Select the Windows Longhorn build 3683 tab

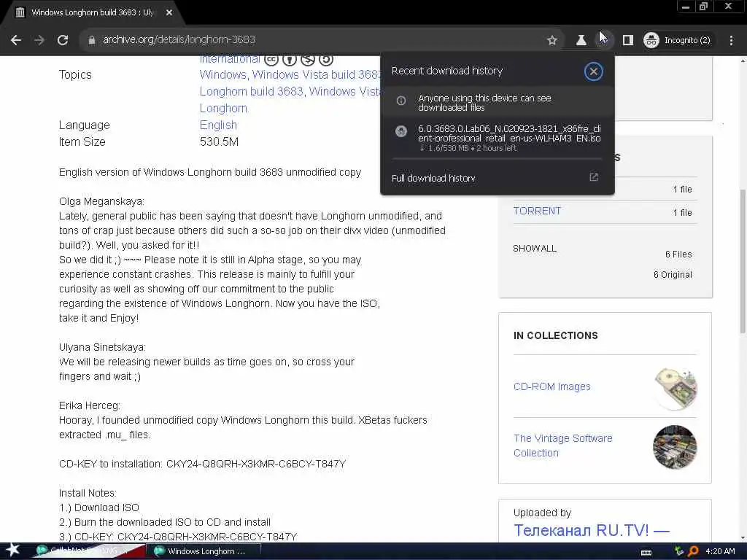click(x=93, y=12)
